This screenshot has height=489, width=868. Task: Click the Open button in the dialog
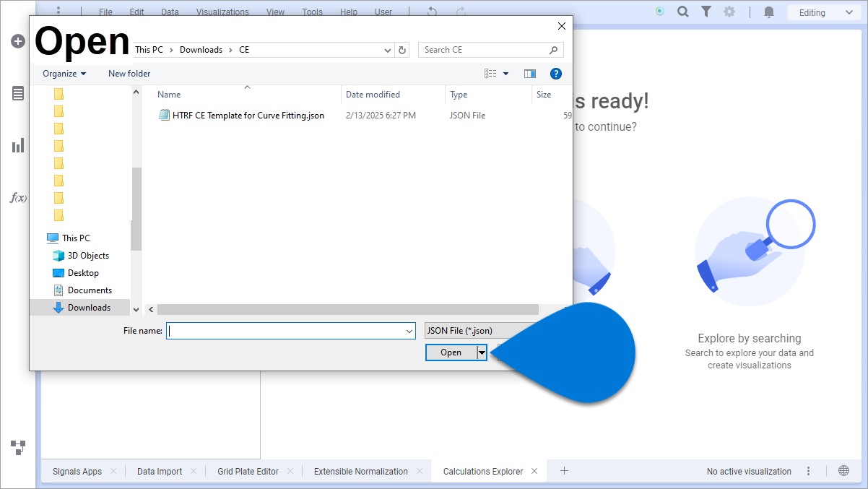[x=451, y=352]
